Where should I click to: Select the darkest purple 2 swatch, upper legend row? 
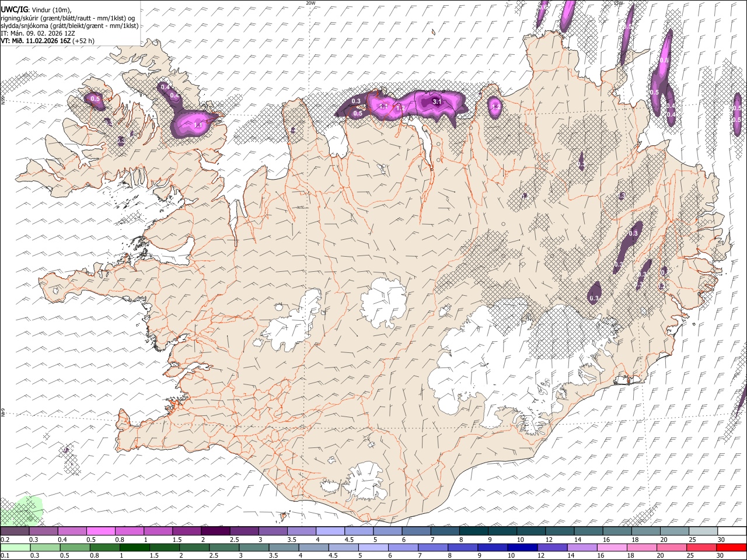pos(215,531)
